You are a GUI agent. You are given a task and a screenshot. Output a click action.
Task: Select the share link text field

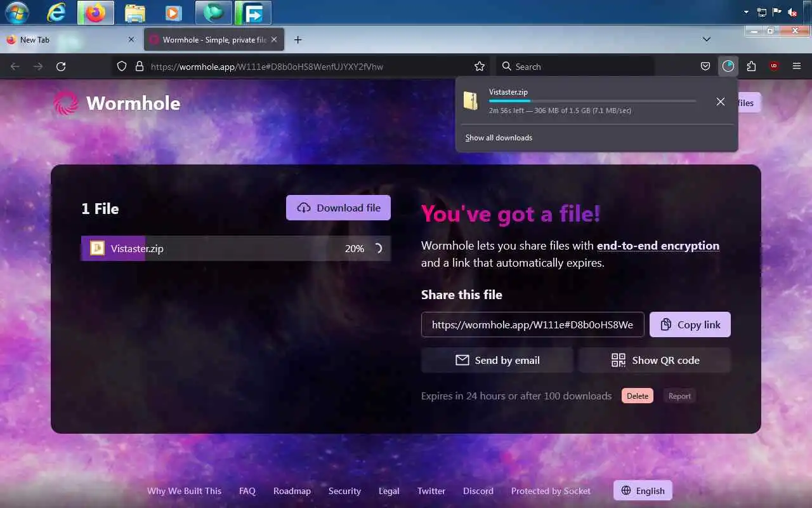coord(533,324)
